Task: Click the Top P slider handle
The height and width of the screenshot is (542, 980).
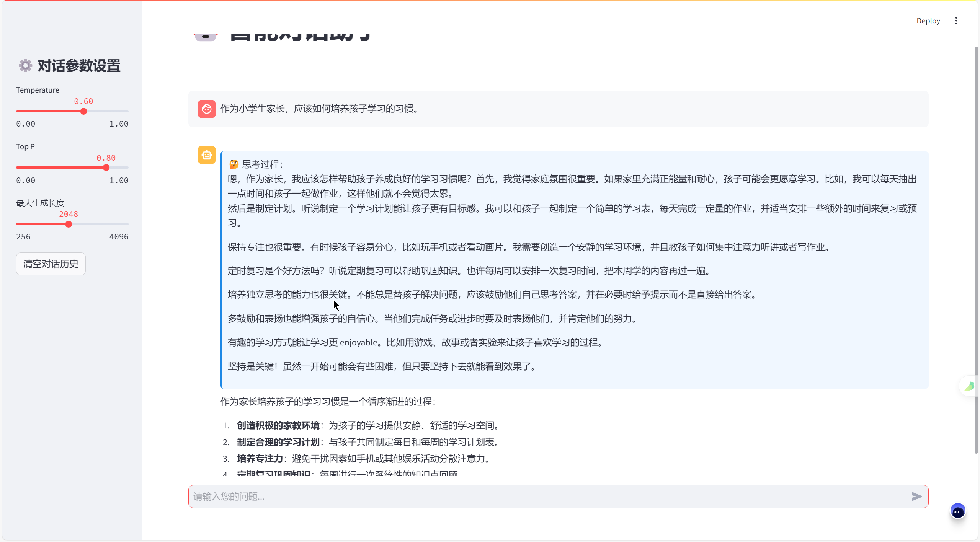Action: pyautogui.click(x=106, y=168)
